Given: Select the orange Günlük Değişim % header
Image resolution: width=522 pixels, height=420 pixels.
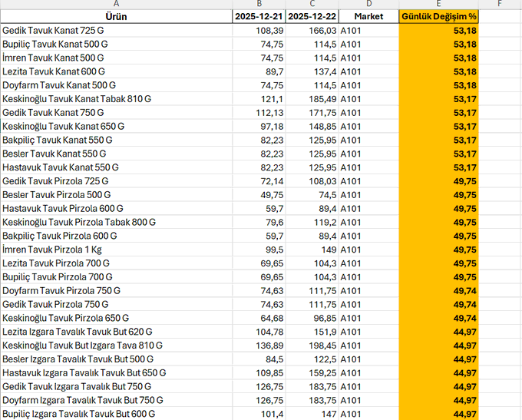Looking at the screenshot, I should (438, 16).
